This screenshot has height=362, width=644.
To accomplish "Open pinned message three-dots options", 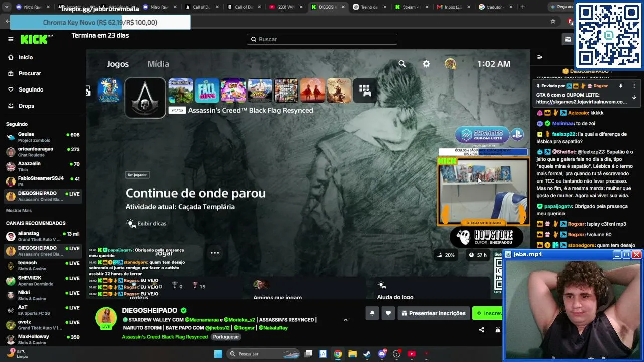I will (x=634, y=86).
